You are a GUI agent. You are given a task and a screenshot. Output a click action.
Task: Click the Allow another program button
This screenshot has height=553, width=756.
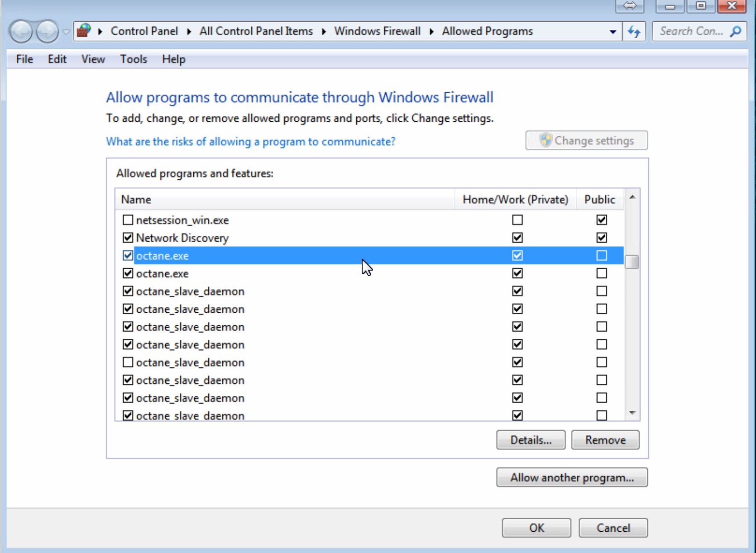(572, 477)
